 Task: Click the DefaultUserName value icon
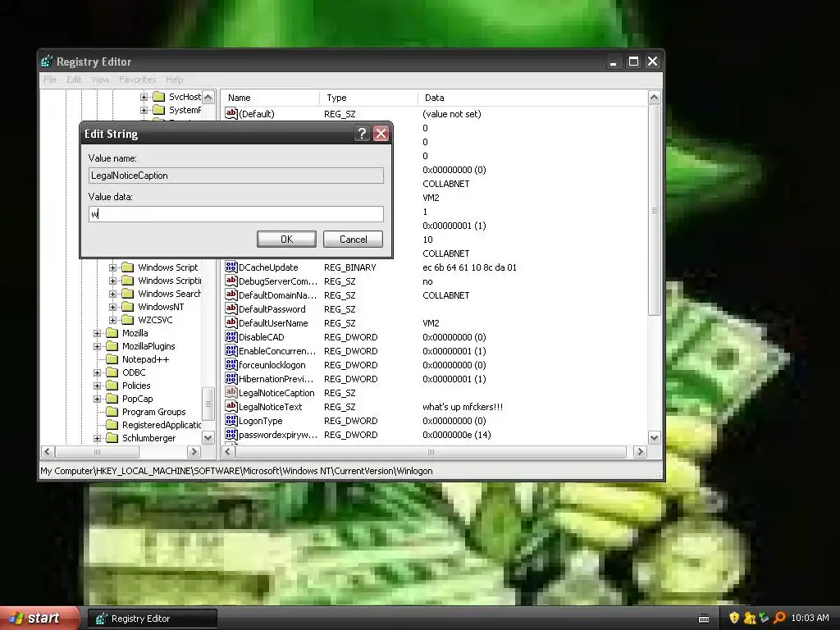[231, 322]
